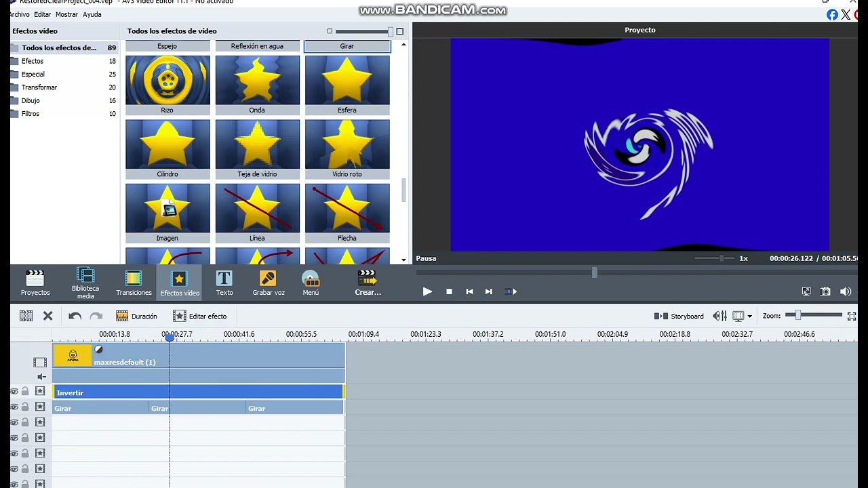
Task: Undo the last action
Action: click(x=75, y=316)
